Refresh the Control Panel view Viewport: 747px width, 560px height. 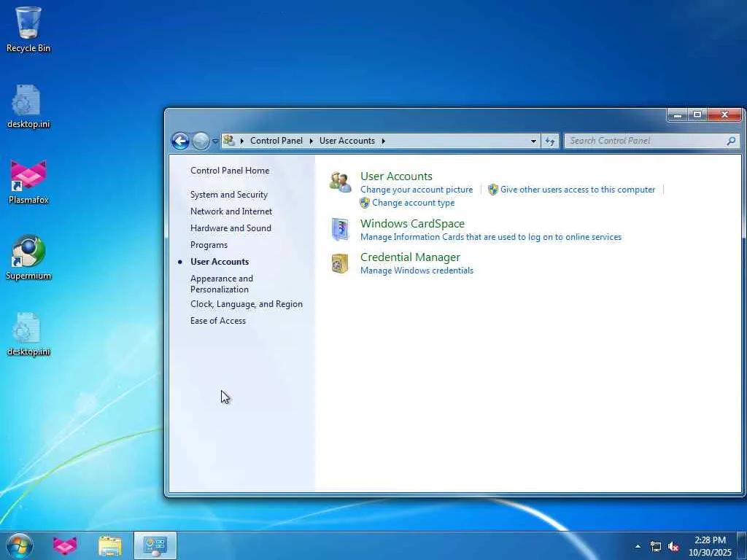tap(550, 141)
